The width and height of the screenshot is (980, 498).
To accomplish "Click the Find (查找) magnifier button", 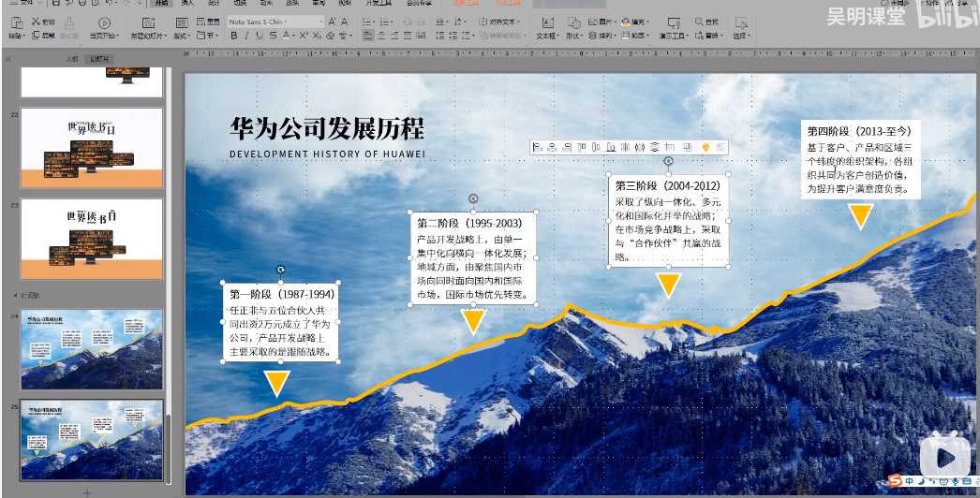I will pos(705,22).
